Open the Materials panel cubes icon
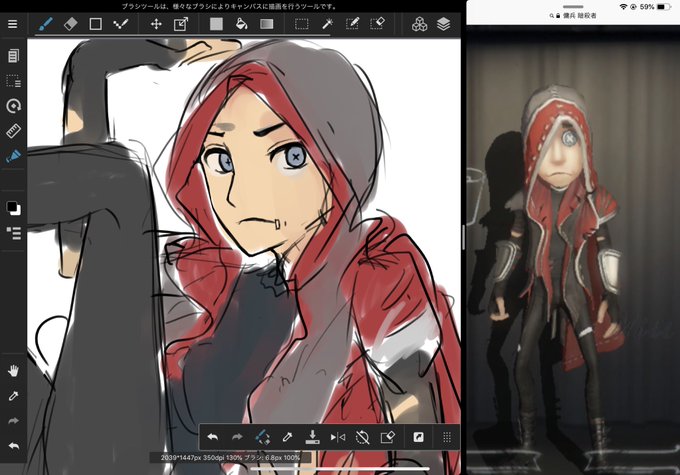Viewport: 680px width, 475px height. pyautogui.click(x=419, y=24)
